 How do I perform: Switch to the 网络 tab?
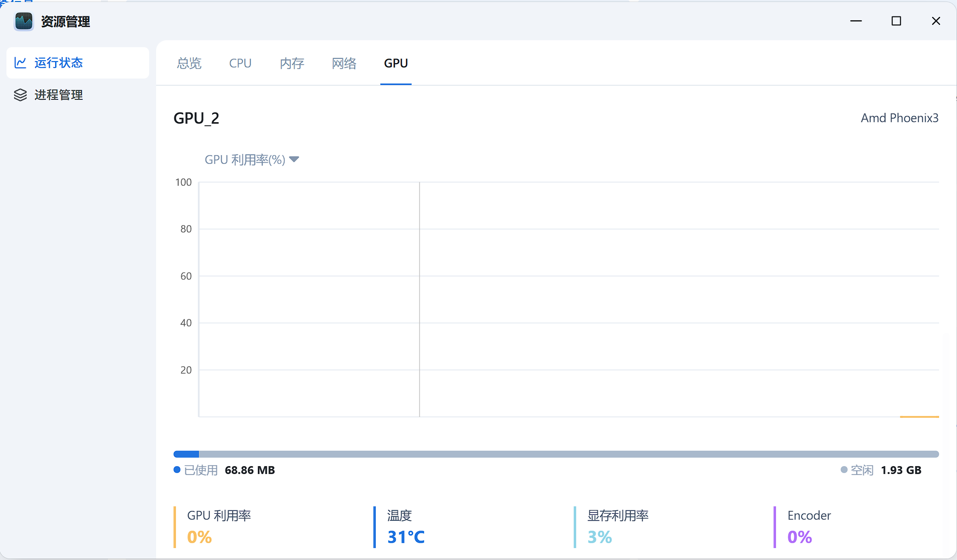(x=344, y=63)
